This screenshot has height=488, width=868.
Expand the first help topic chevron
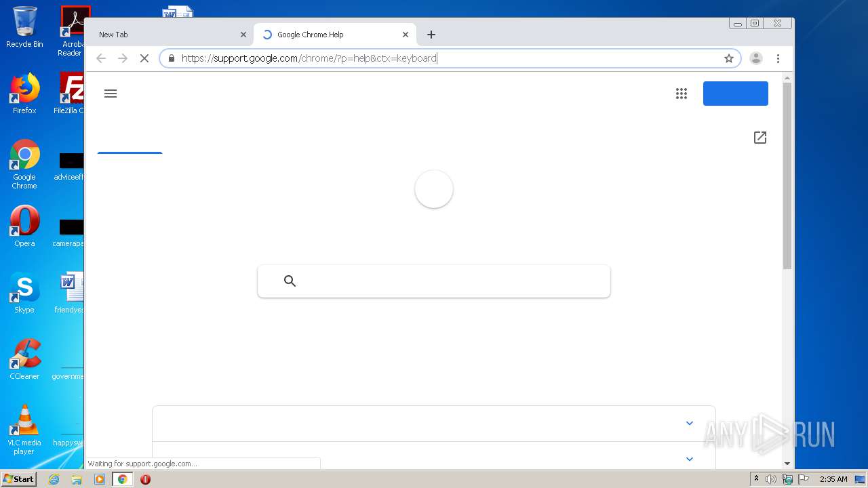(x=690, y=424)
